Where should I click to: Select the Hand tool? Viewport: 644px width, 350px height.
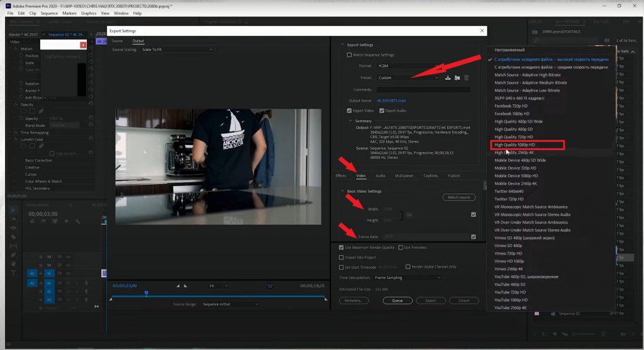click(x=13, y=264)
